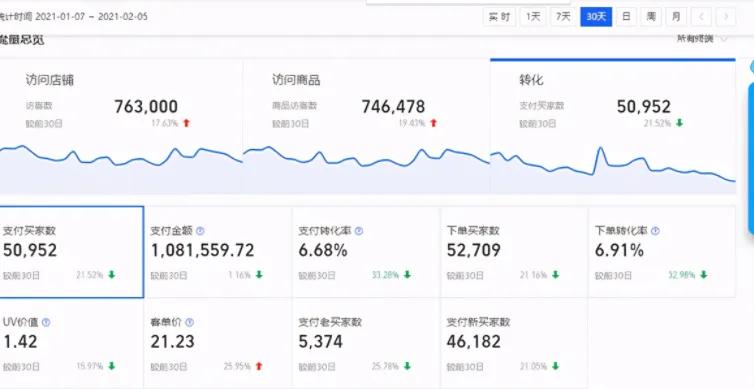
Task: Open the 访问店铺 overview card
Action: click(x=121, y=126)
